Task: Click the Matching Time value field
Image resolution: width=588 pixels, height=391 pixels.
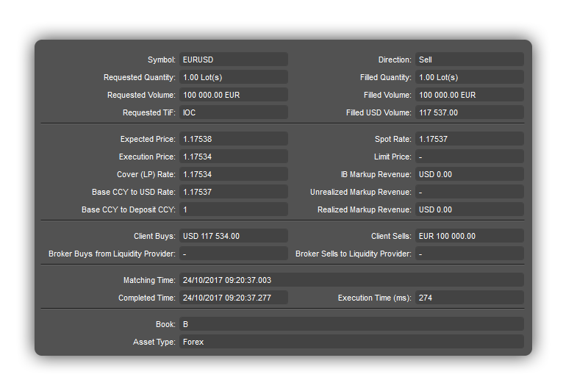Action: point(351,280)
